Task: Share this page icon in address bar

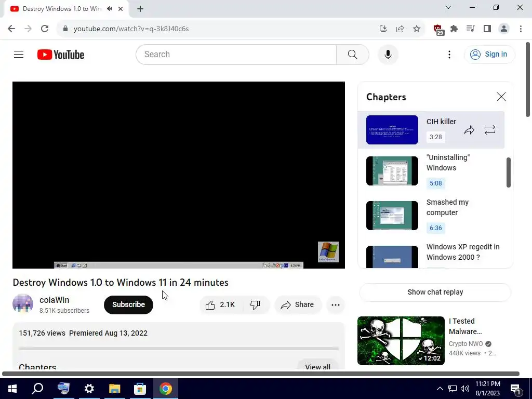Action: coord(400,29)
